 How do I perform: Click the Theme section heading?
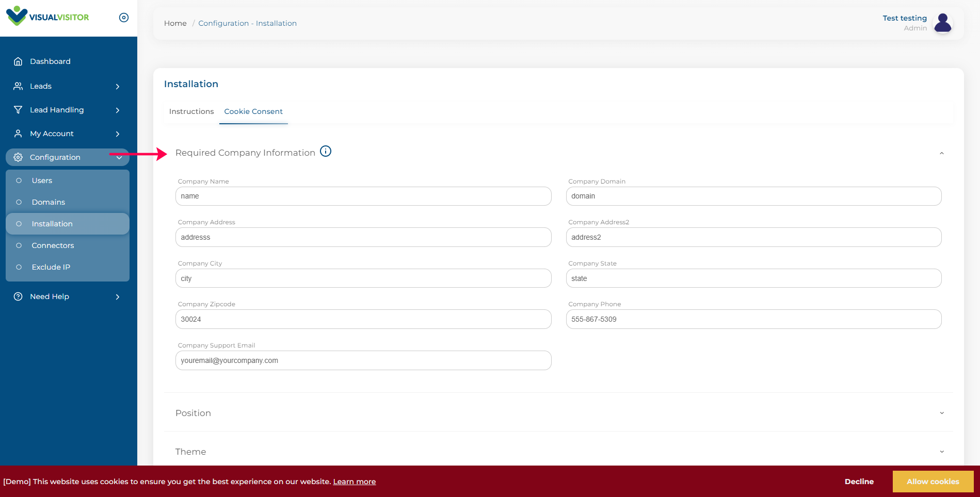coord(190,452)
